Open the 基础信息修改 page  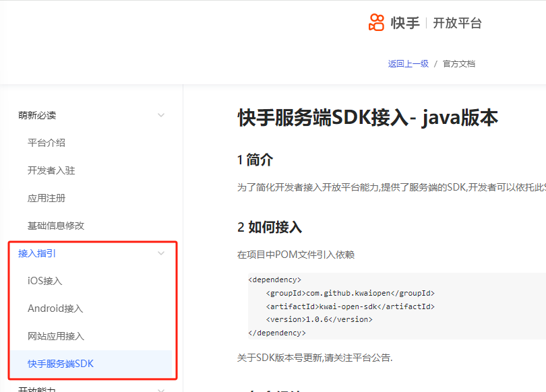coord(56,226)
